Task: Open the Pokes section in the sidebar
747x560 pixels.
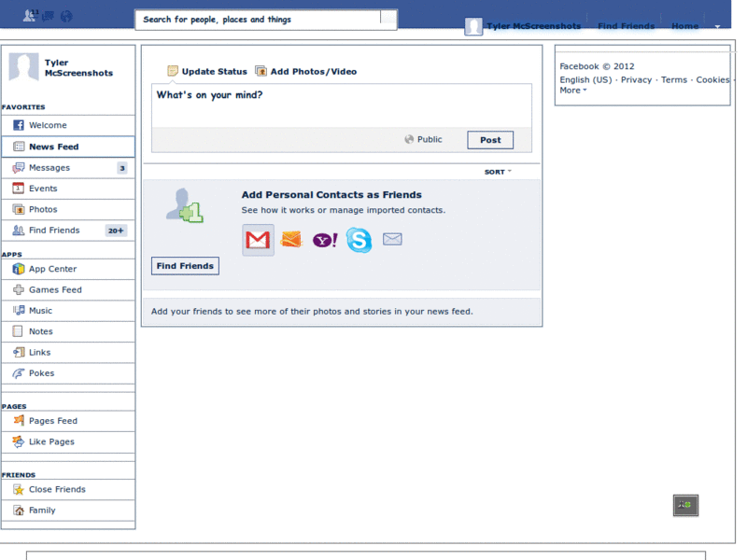Action: [38, 372]
